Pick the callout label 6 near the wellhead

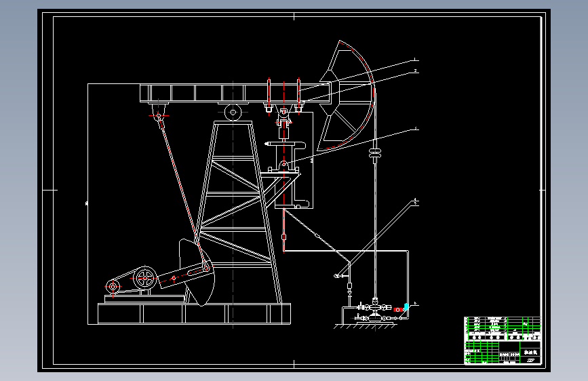point(415,303)
